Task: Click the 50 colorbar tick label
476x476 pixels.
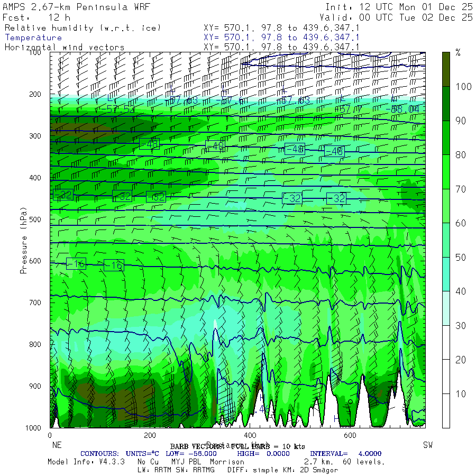Action: pos(461,258)
